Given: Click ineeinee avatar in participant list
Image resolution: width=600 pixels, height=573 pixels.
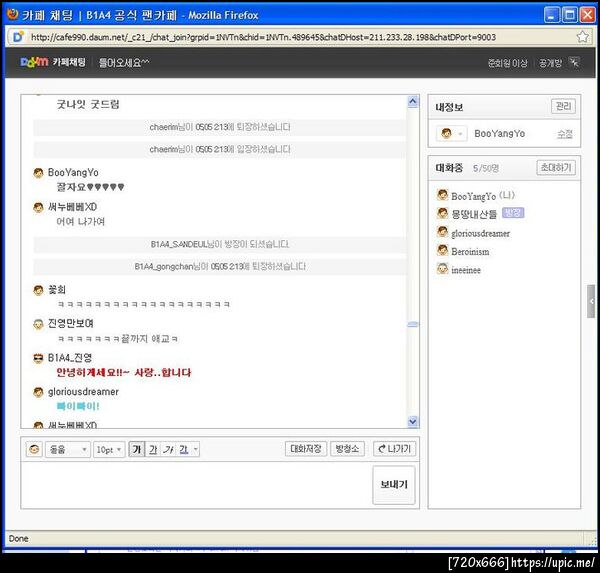Looking at the screenshot, I should coord(442,269).
